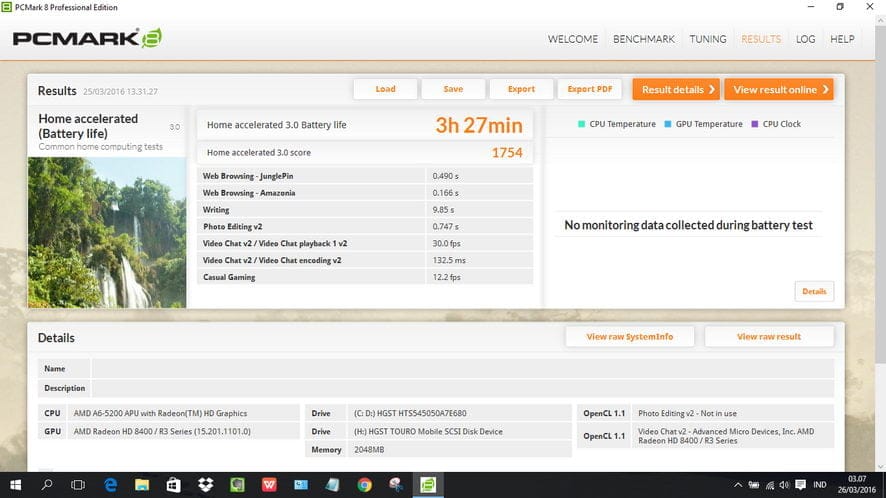Open the WELCOME tab
Image resolution: width=886 pixels, height=498 pixels.
[x=572, y=39]
